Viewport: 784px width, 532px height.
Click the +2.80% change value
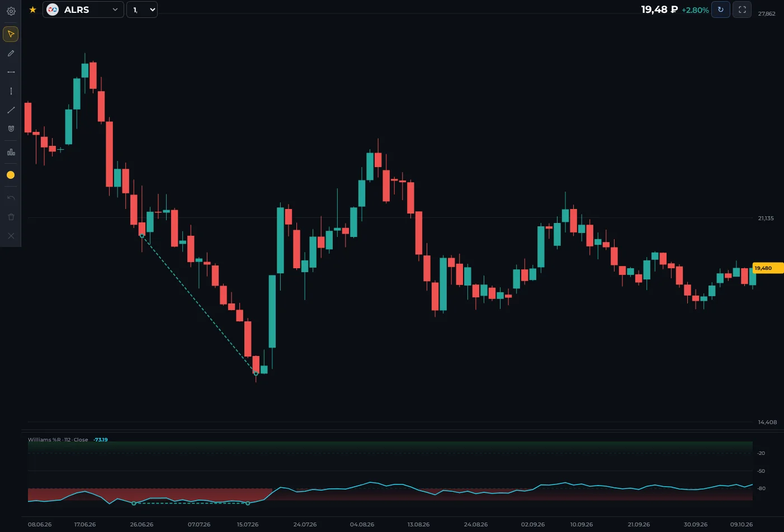click(x=695, y=10)
